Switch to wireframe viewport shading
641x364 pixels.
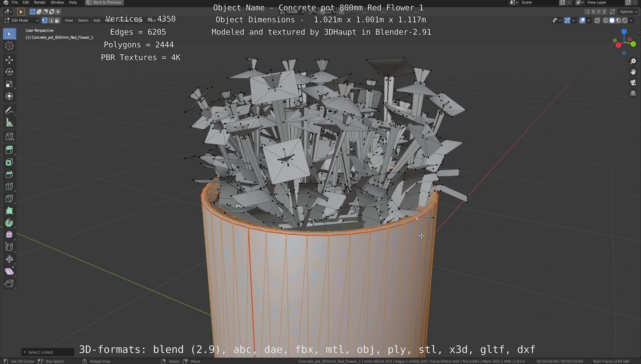[605, 21]
